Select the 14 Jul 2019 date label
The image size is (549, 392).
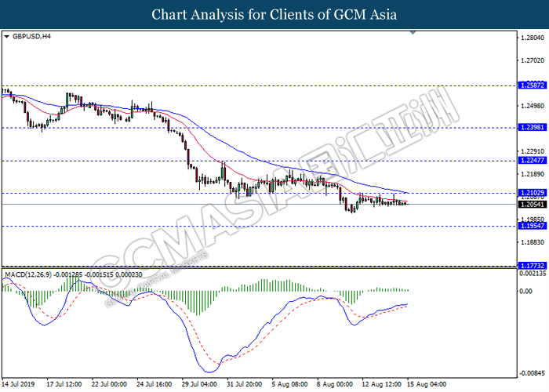click(x=21, y=385)
